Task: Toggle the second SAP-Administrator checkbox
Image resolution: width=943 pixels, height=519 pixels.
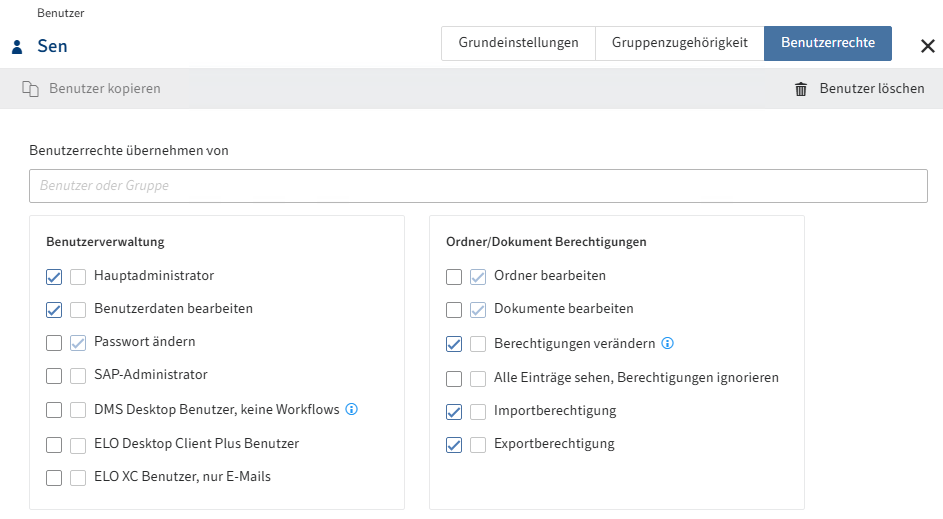Action: pyautogui.click(x=78, y=376)
